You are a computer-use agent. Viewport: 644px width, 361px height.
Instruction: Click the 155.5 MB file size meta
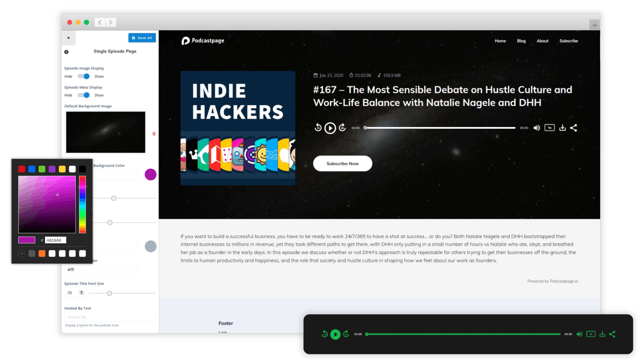point(389,75)
